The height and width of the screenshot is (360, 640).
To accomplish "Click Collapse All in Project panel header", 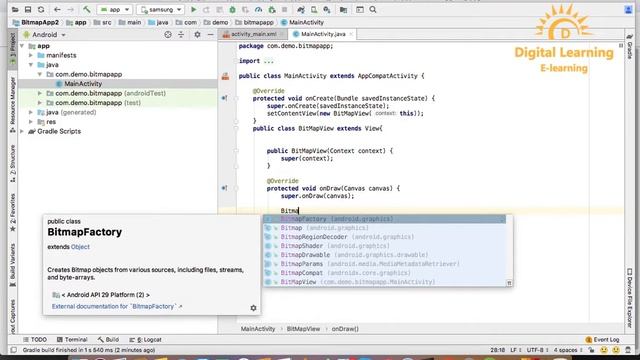I will [181, 35].
